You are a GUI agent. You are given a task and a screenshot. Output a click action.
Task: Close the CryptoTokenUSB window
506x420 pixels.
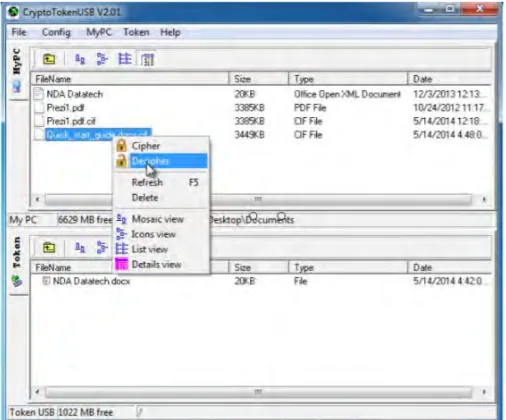tap(479, 9)
